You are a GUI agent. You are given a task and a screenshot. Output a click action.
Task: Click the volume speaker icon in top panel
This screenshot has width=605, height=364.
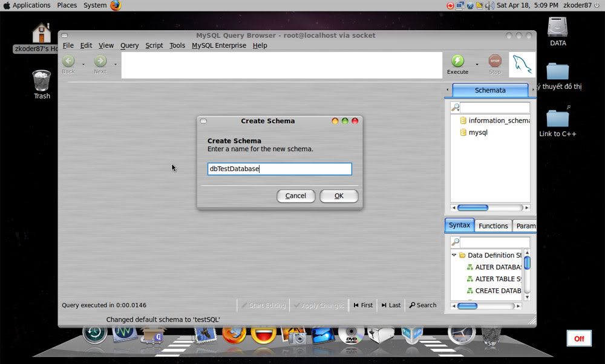click(489, 5)
